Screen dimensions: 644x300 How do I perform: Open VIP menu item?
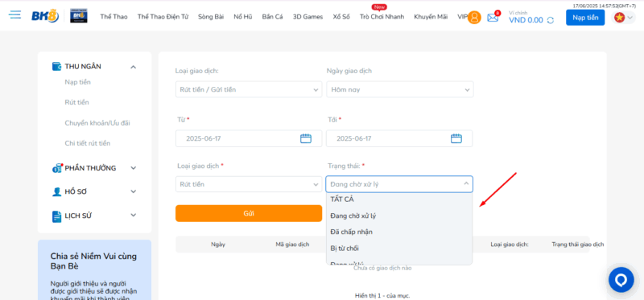(x=462, y=17)
